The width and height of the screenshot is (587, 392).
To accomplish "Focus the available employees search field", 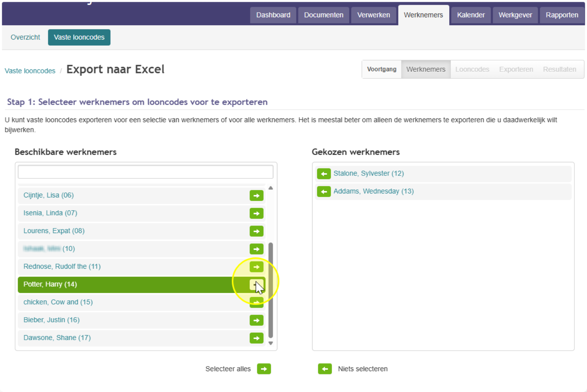I will 145,172.
